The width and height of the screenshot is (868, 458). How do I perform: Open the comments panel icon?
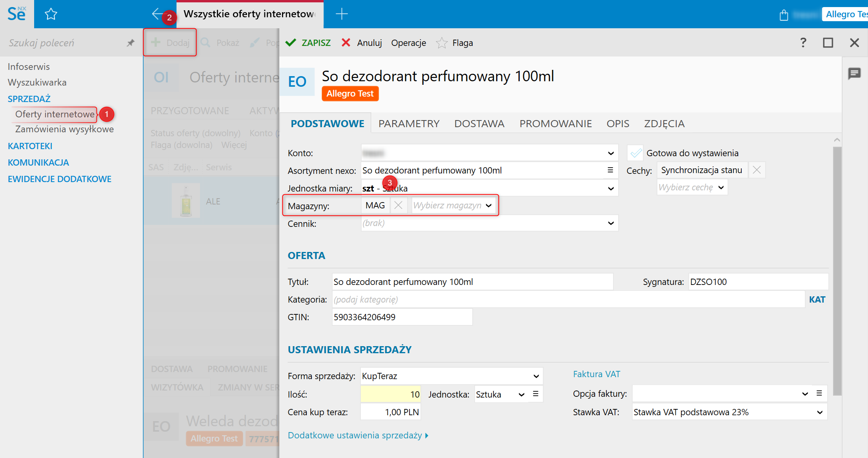pyautogui.click(x=854, y=73)
